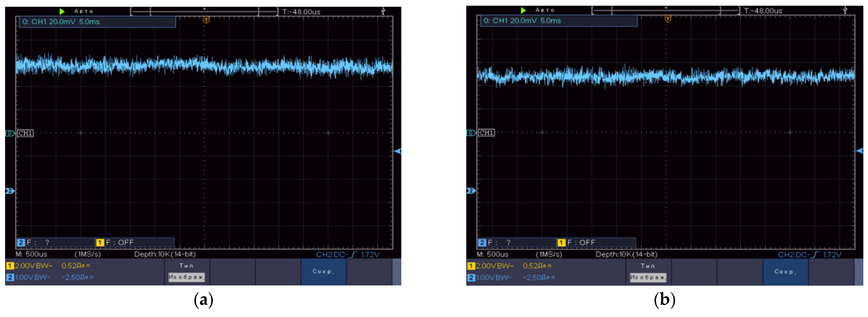Click blue trigger level arrow in screen (a)

pyautogui.click(x=398, y=151)
